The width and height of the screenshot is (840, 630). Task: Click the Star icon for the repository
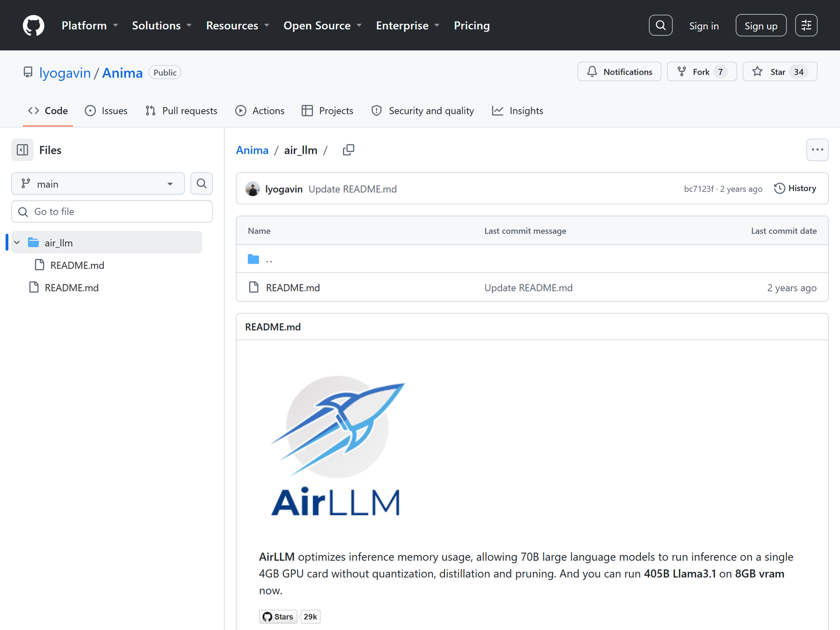[x=757, y=71]
